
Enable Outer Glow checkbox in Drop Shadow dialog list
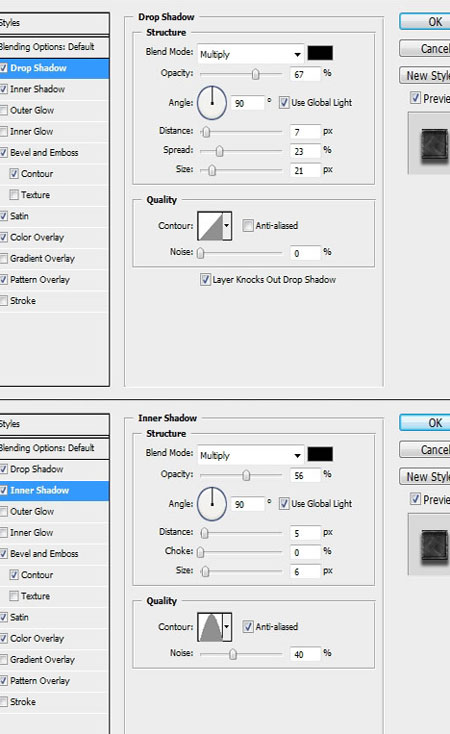point(4,110)
